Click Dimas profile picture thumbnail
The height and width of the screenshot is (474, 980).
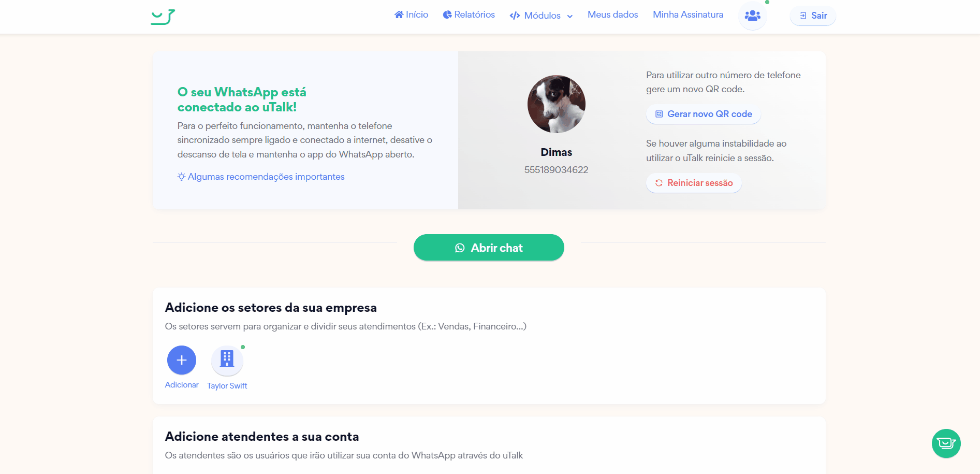[557, 104]
